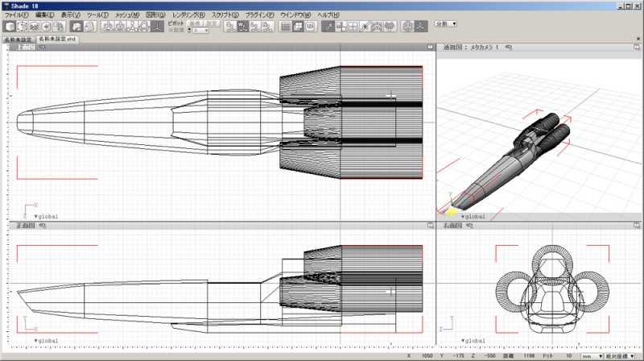The image size is (644, 361).
Task: Select the light outline shading mode icon
Action: click(89, 27)
